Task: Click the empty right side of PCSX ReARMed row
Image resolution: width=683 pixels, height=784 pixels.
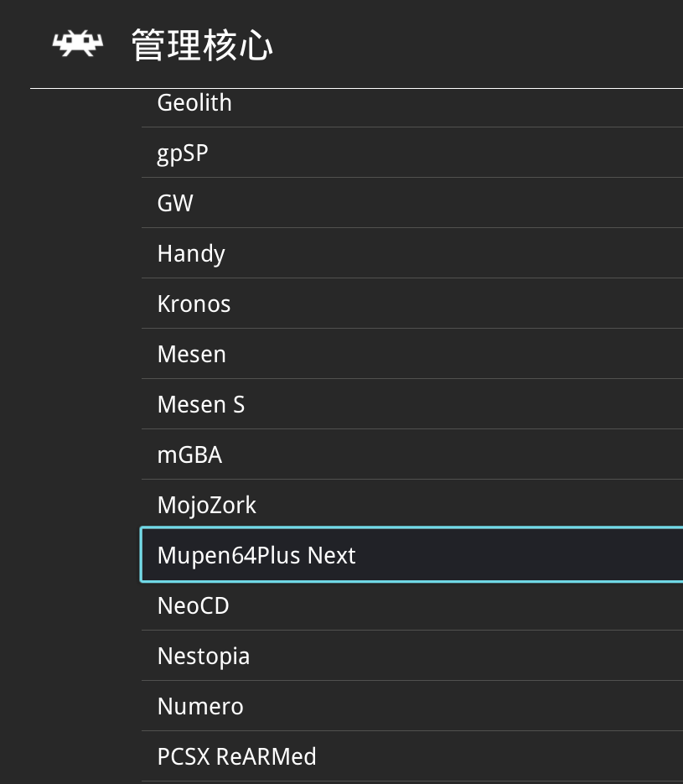Action: (520, 757)
